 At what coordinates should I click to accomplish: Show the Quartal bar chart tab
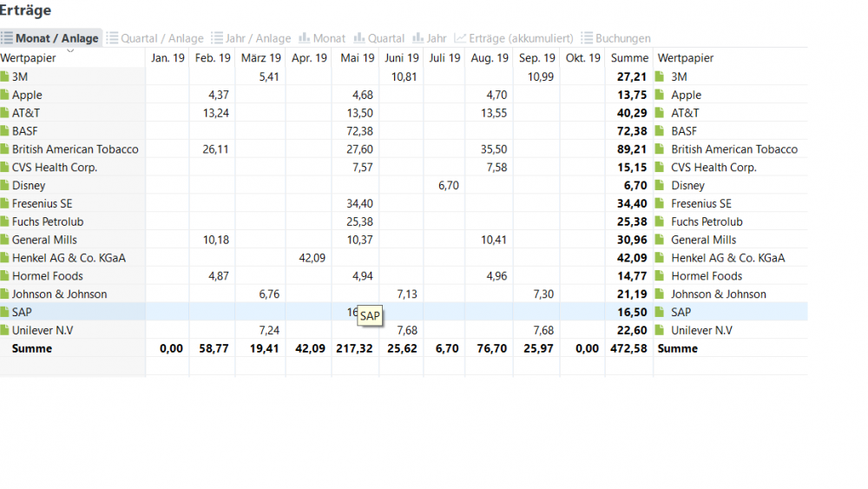point(379,38)
